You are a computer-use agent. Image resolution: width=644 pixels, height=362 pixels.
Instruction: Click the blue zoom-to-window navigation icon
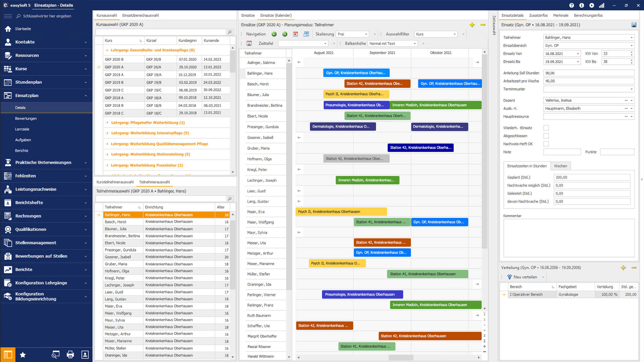306,34
